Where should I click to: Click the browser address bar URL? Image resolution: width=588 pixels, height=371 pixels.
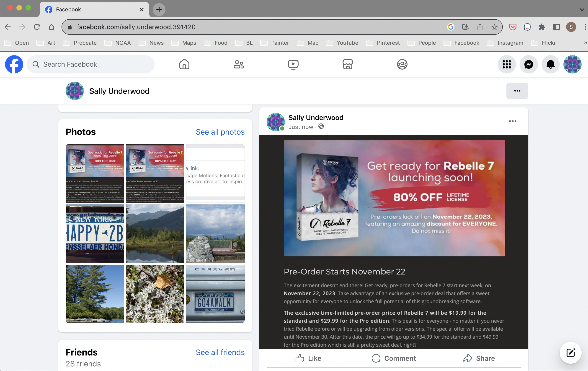point(136,27)
